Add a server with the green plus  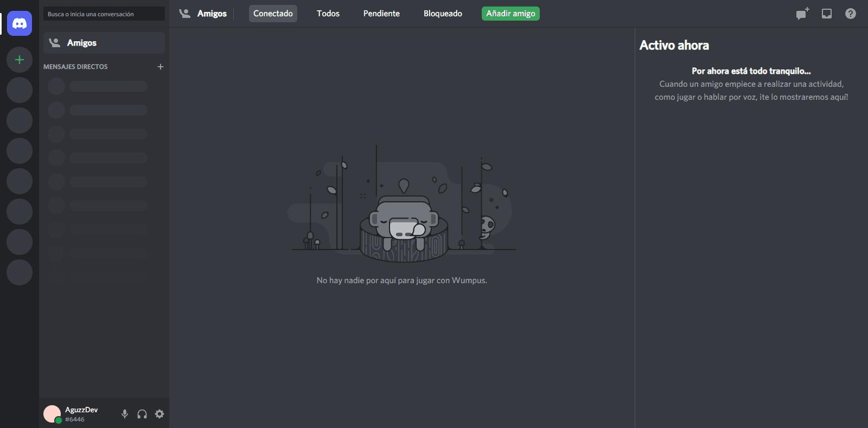click(20, 60)
